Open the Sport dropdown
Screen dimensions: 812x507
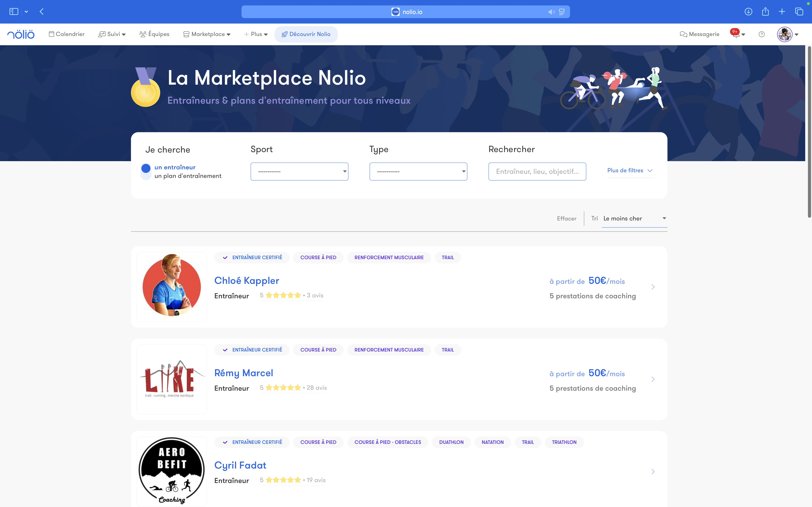(x=299, y=172)
